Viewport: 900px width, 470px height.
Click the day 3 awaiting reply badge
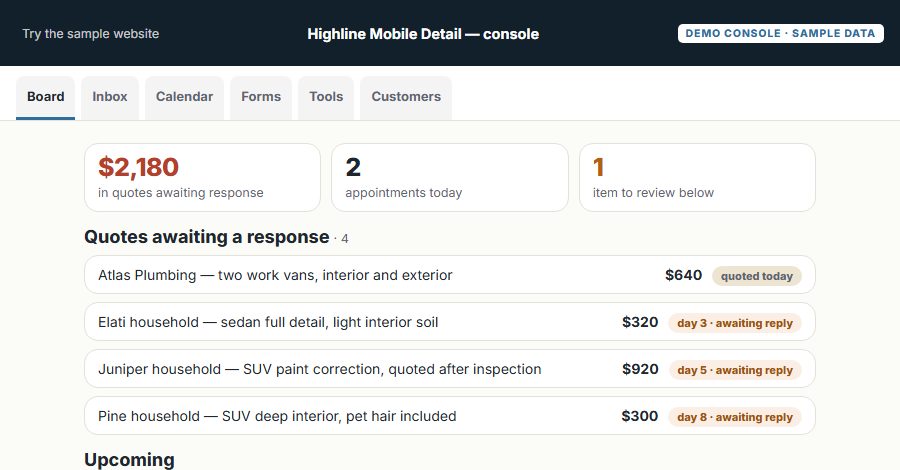pos(735,323)
